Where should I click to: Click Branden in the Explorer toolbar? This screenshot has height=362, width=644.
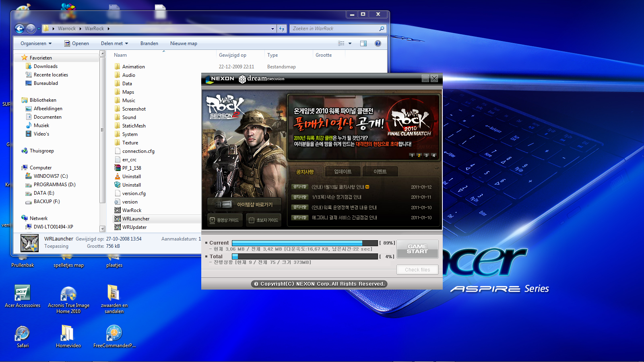(x=149, y=43)
